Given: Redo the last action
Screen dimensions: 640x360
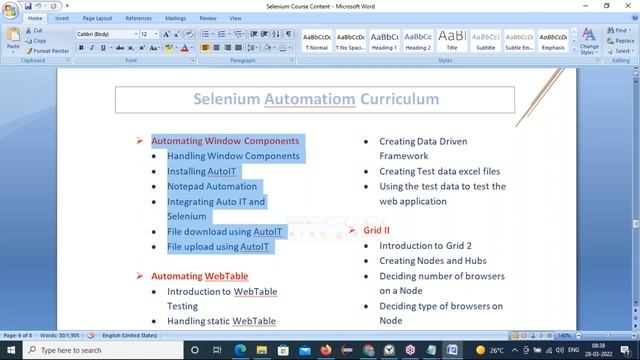Looking at the screenshot, I should point(53,6).
